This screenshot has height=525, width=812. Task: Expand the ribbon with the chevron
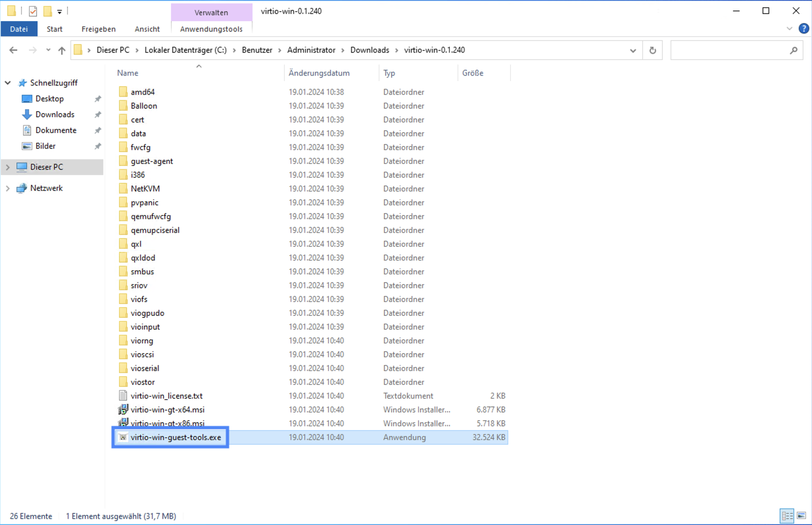790,29
